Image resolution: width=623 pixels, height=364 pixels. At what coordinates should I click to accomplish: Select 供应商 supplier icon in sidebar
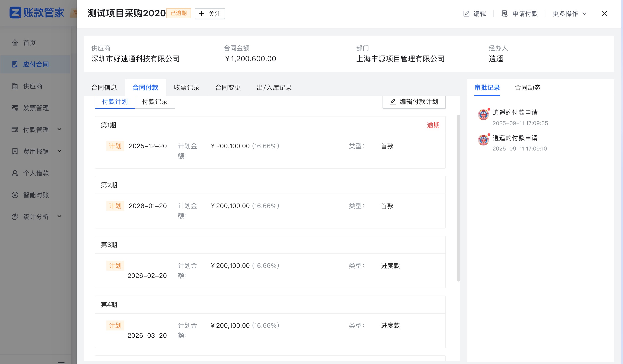coord(15,86)
